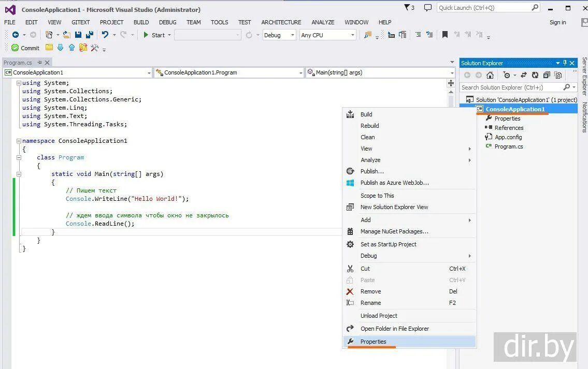Click the Undo arrow icon

pyautogui.click(x=105, y=35)
